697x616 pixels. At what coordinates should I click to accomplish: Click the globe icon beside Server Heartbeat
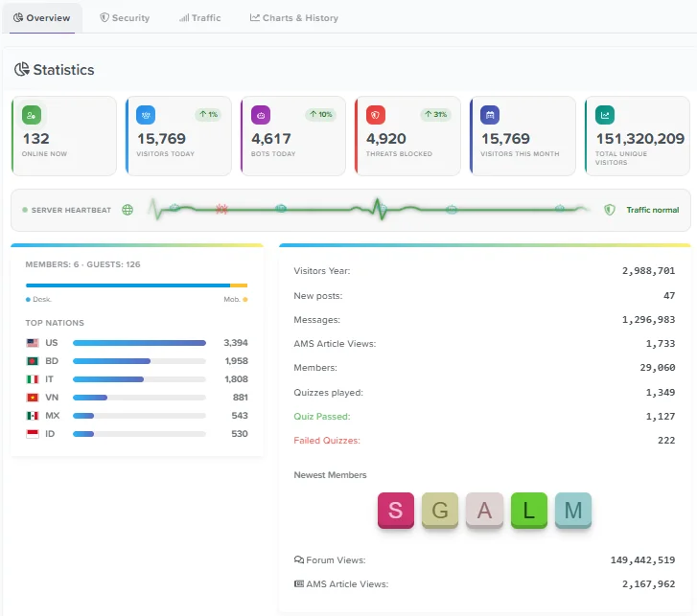[128, 210]
